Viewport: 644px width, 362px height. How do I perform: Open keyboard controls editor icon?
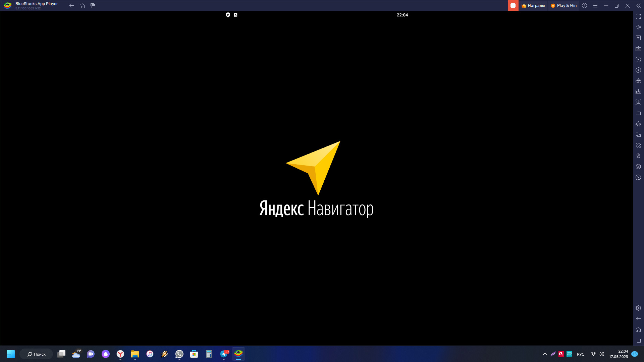point(638,49)
